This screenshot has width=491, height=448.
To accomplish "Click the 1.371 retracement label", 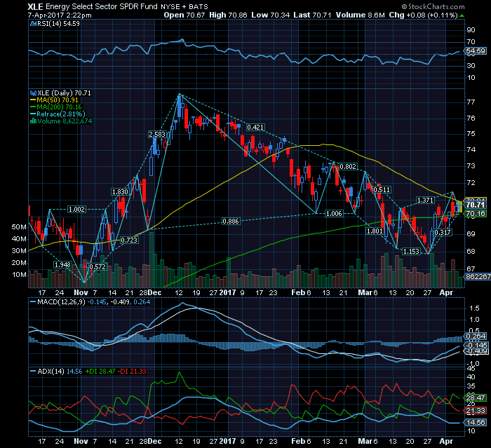I will pos(425,201).
